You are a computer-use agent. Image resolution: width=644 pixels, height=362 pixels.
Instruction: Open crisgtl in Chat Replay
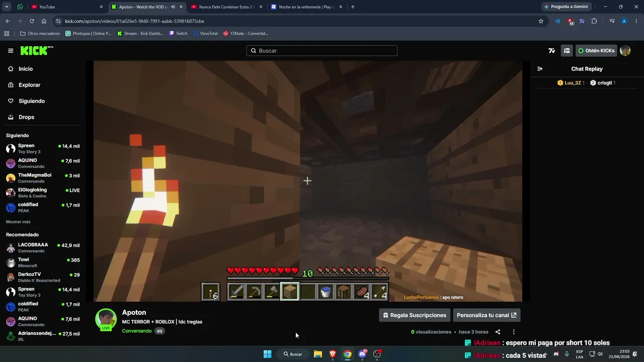pos(603,83)
